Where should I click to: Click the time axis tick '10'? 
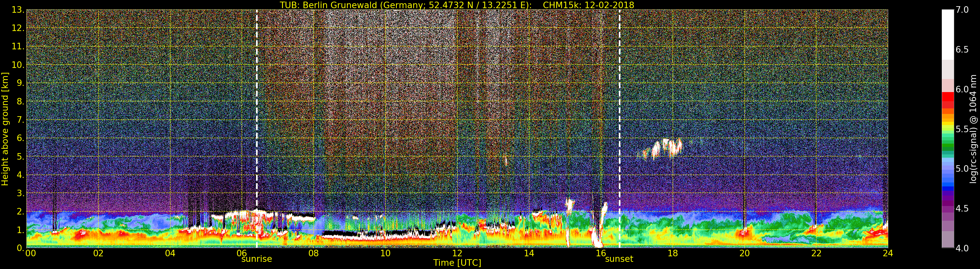[385, 253]
